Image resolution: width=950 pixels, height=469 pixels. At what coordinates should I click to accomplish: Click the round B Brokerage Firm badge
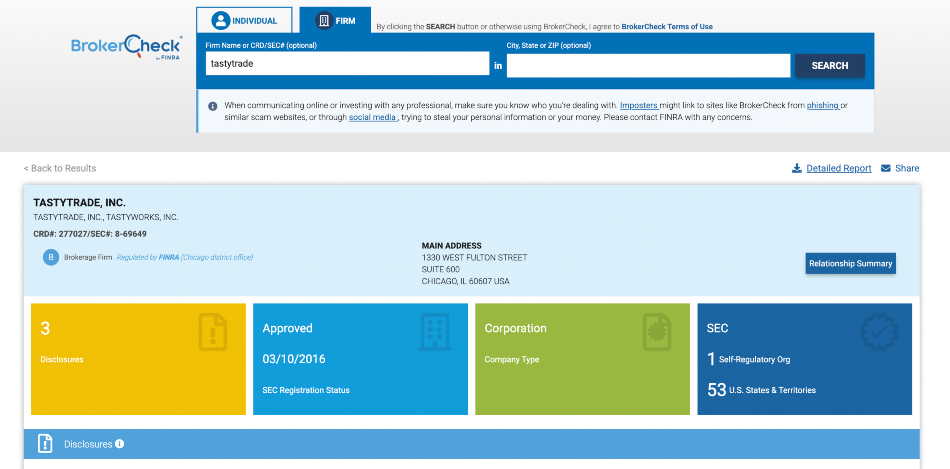pos(51,258)
